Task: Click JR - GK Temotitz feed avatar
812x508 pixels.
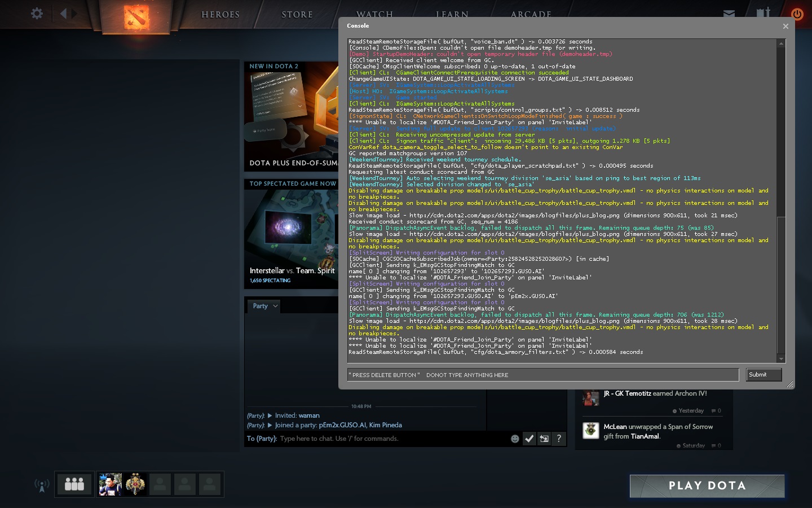Action: (x=590, y=397)
